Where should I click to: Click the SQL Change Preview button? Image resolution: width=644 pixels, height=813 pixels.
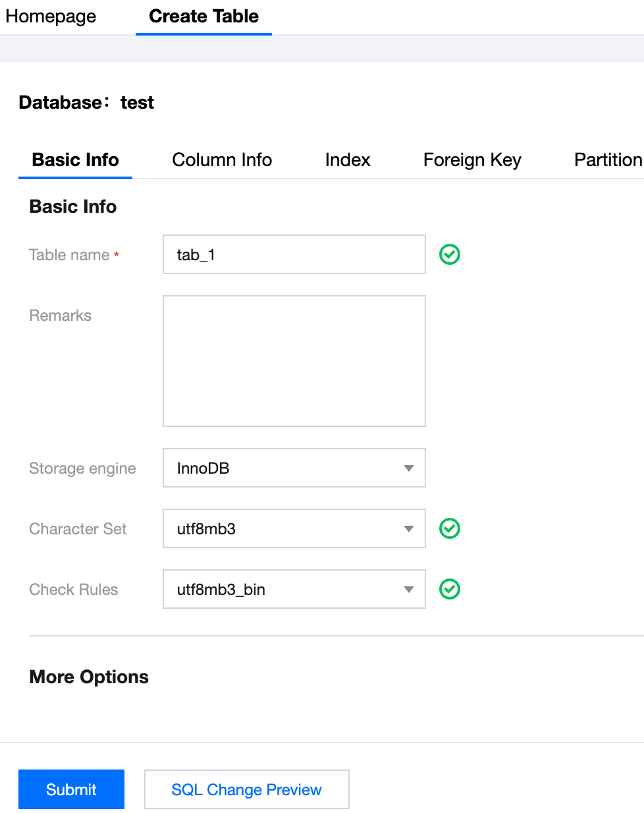point(246,789)
